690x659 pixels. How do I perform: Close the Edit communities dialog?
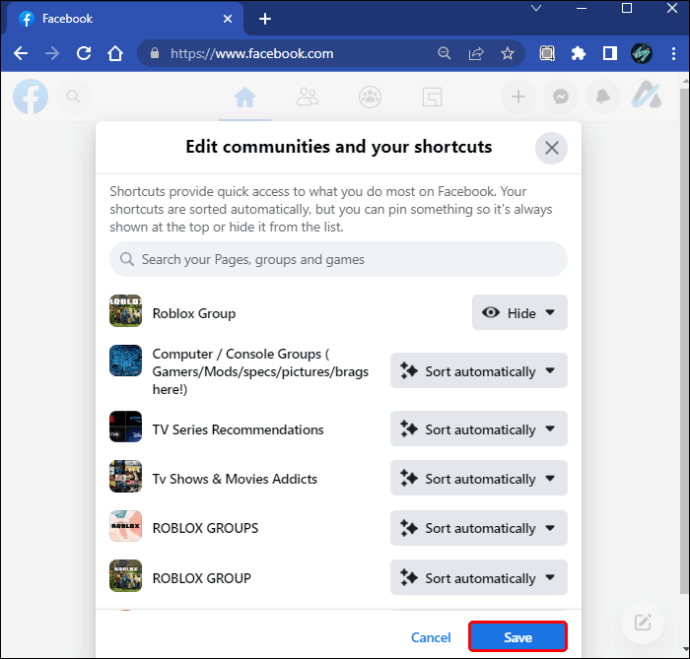551,148
